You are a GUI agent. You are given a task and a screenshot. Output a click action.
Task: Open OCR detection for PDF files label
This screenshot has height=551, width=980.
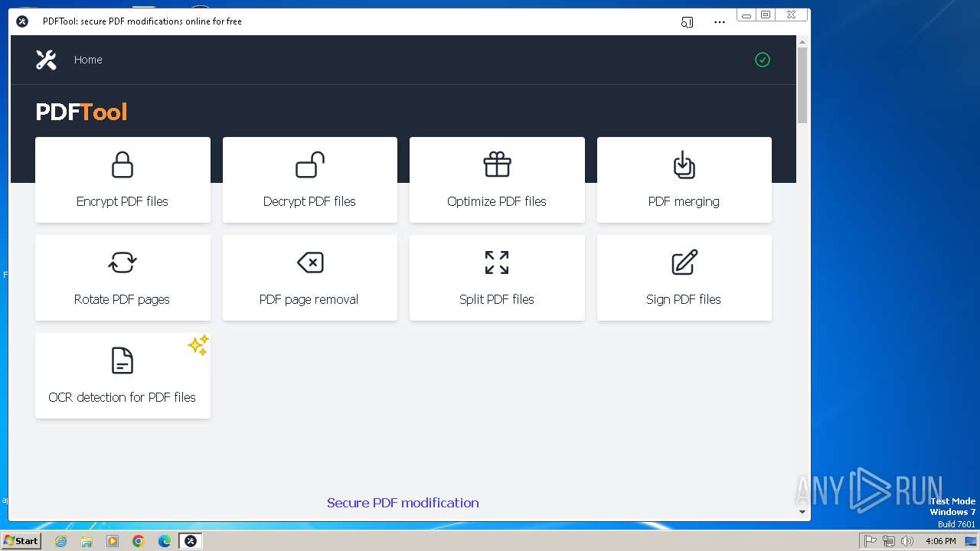[x=122, y=397]
